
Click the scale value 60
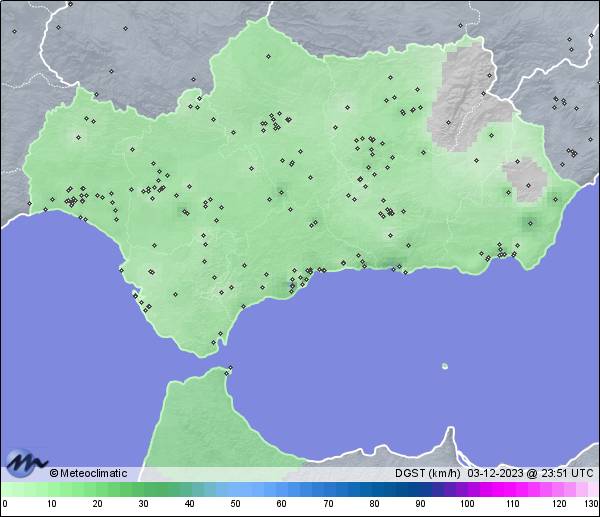point(281,504)
